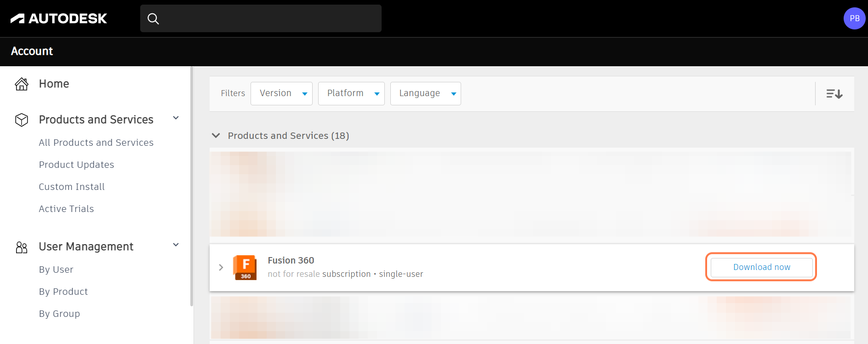This screenshot has width=868, height=344.
Task: Click the 'not for resale subscription' text
Action: click(x=319, y=274)
